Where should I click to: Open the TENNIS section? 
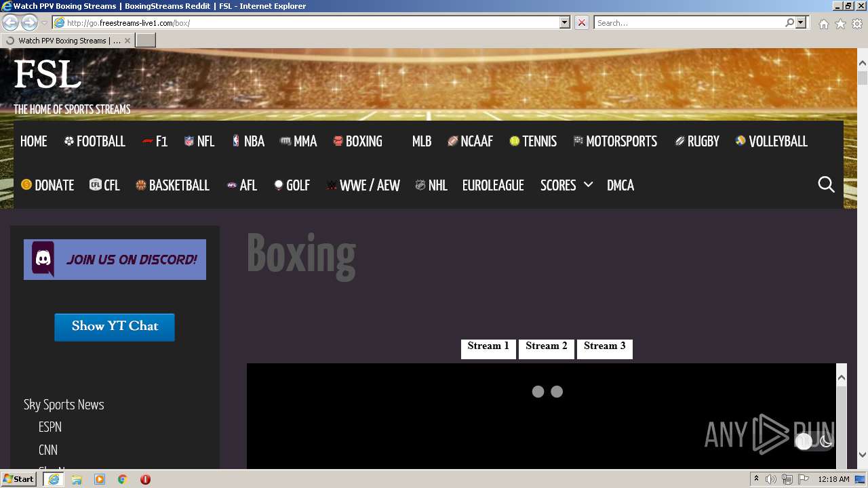[x=533, y=141]
